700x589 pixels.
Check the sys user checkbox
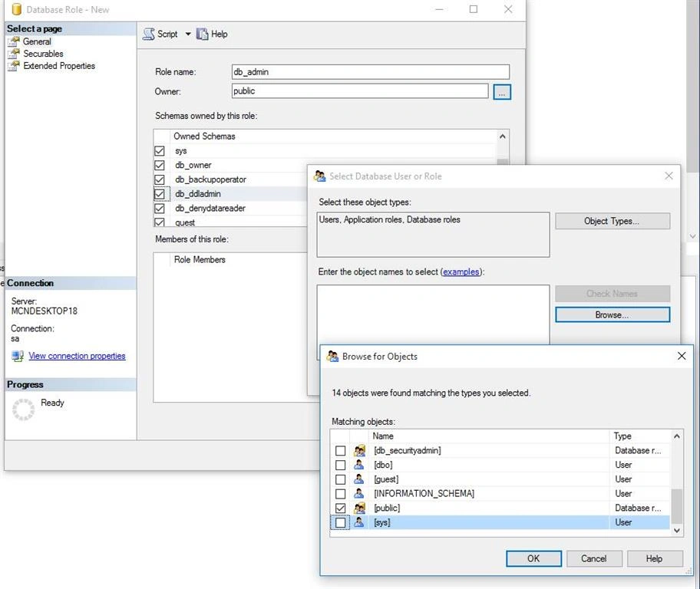[340, 522]
